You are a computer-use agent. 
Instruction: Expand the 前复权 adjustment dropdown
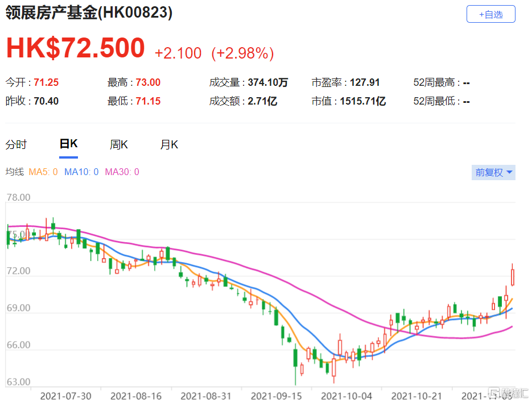[x=493, y=173]
